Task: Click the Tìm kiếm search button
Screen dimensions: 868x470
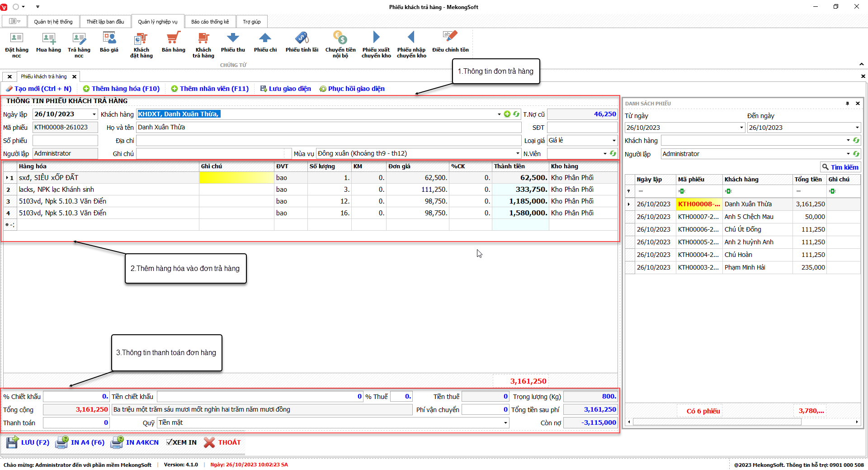Action: pos(840,167)
